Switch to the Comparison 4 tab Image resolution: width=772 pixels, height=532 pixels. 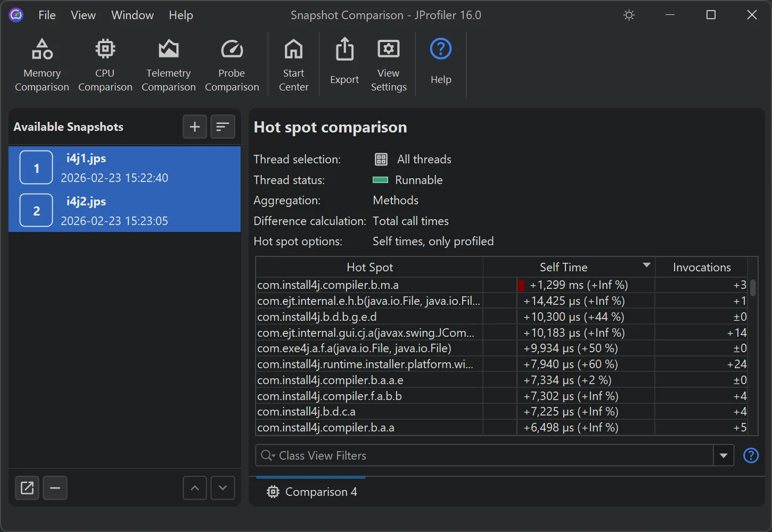[x=311, y=492]
